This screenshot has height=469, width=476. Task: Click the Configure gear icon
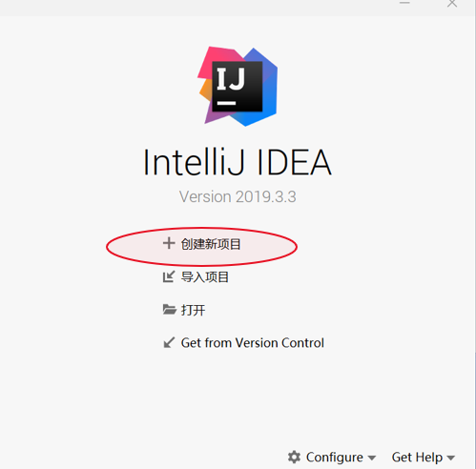point(294,458)
